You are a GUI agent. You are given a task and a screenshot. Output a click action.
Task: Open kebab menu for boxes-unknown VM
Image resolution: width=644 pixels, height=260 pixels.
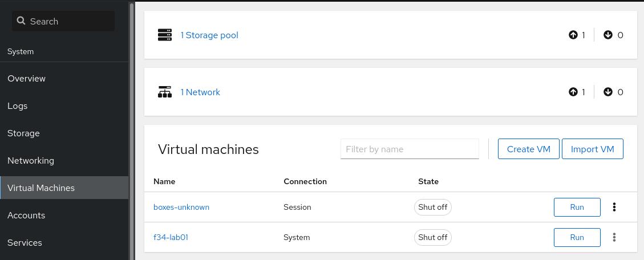coord(614,207)
